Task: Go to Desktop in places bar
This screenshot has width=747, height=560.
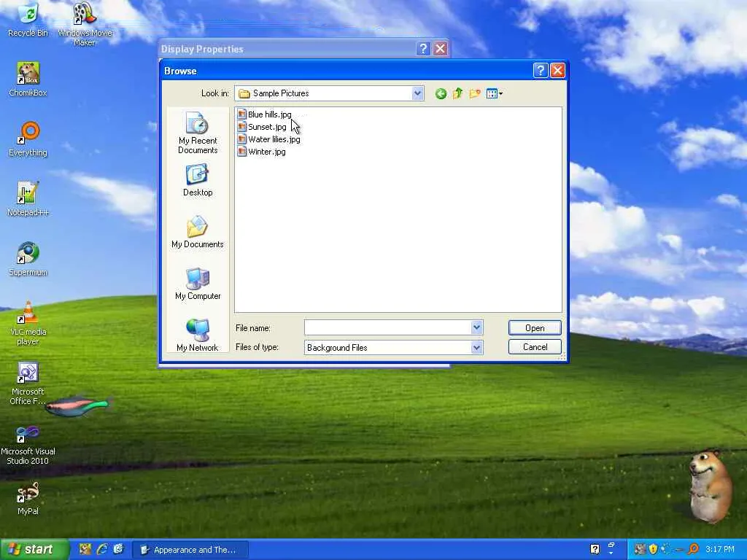Action: click(198, 181)
